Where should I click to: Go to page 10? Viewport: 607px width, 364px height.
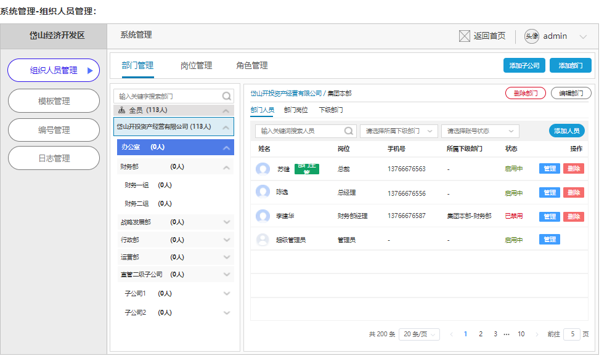(x=521, y=334)
